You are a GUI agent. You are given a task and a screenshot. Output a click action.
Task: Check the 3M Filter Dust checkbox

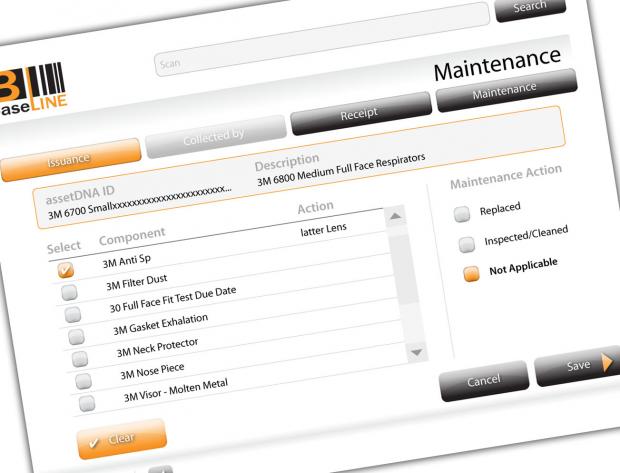(69, 293)
